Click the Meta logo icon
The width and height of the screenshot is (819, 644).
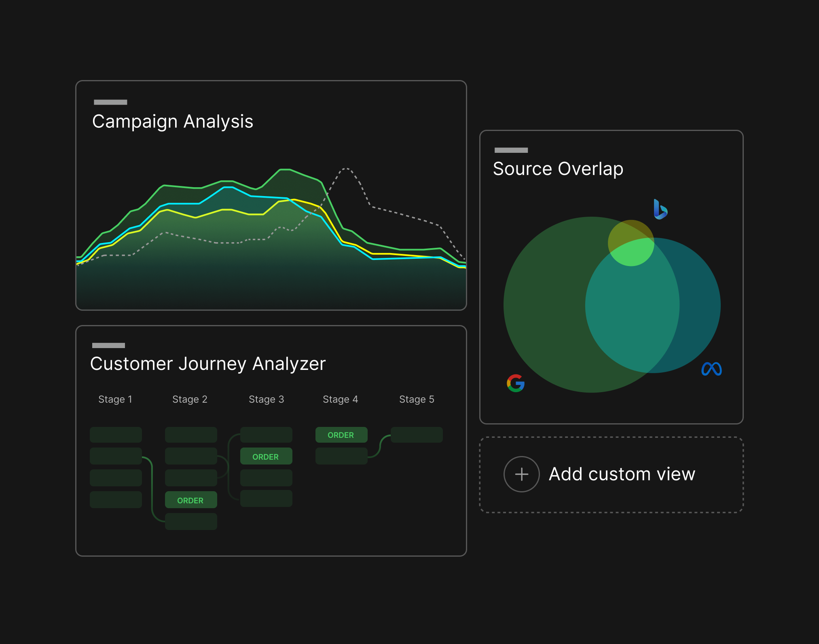711,369
